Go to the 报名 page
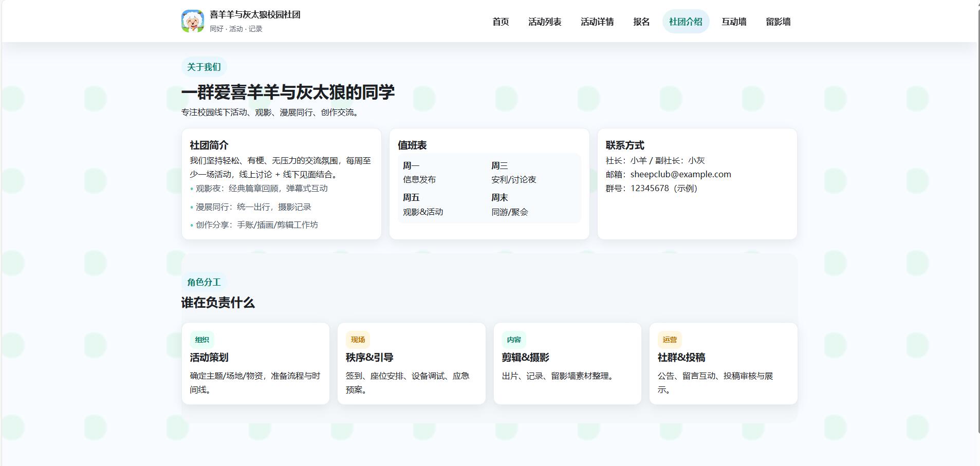Image resolution: width=980 pixels, height=466 pixels. (640, 22)
